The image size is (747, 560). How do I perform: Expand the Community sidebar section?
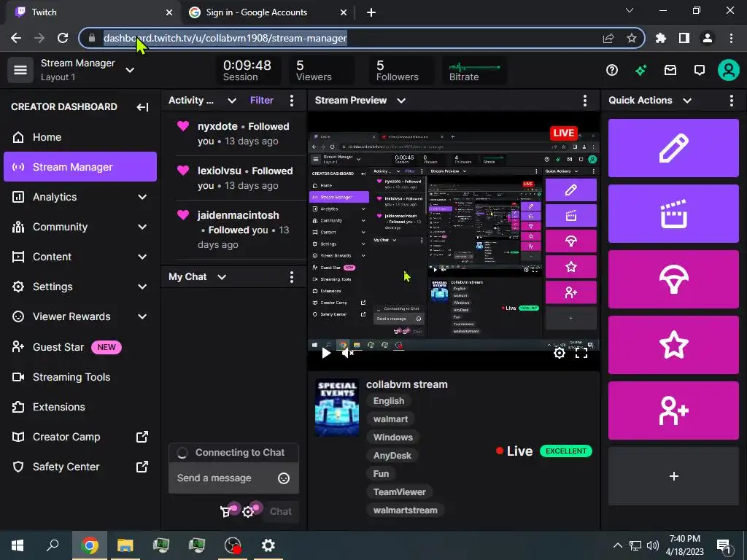(80, 227)
